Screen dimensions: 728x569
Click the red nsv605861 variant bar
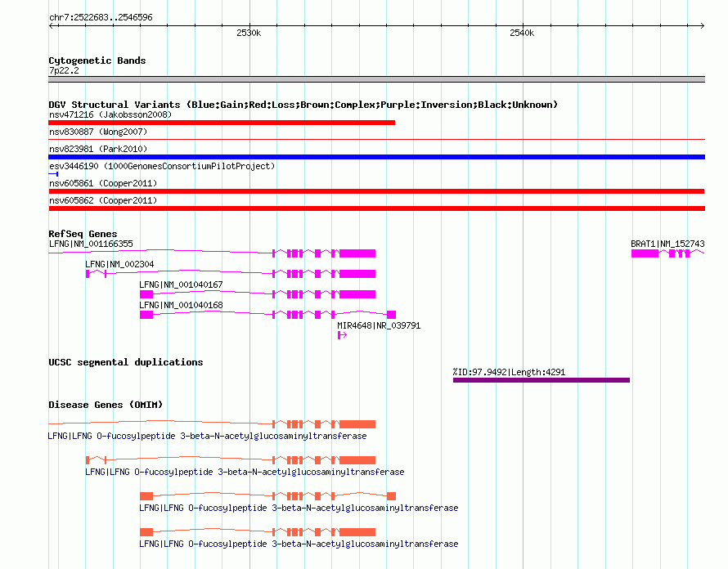click(376, 191)
